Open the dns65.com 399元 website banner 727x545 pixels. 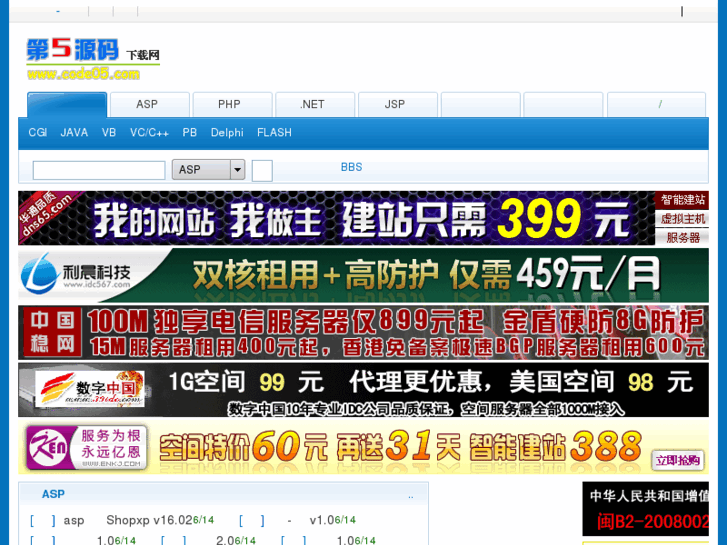pos(336,218)
